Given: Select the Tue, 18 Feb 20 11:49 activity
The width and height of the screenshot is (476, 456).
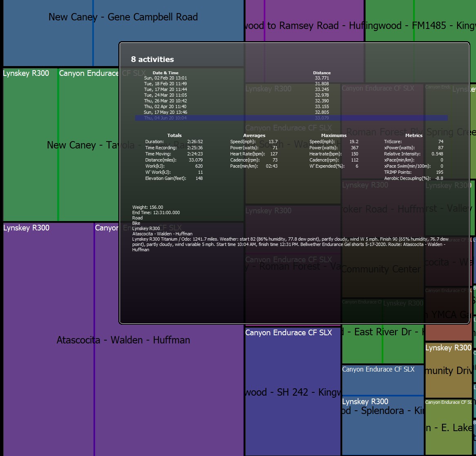Looking at the screenshot, I should (291, 84).
